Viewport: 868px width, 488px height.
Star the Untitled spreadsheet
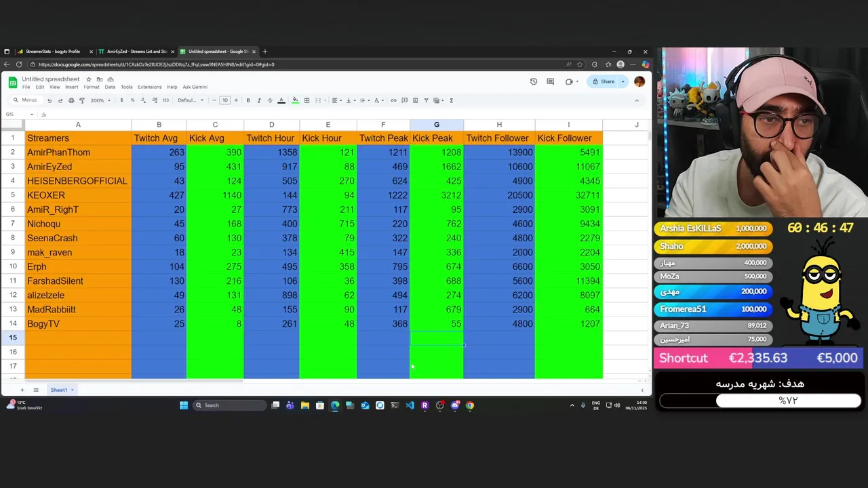[x=88, y=79]
